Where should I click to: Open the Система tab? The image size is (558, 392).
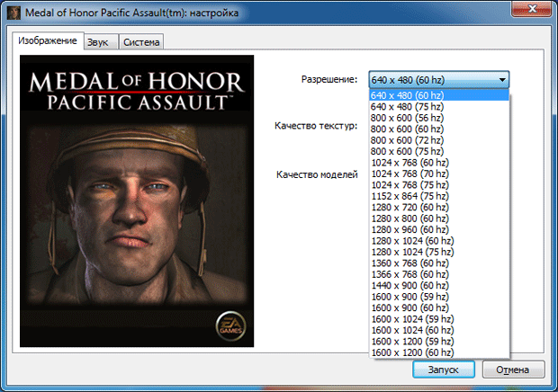click(141, 42)
